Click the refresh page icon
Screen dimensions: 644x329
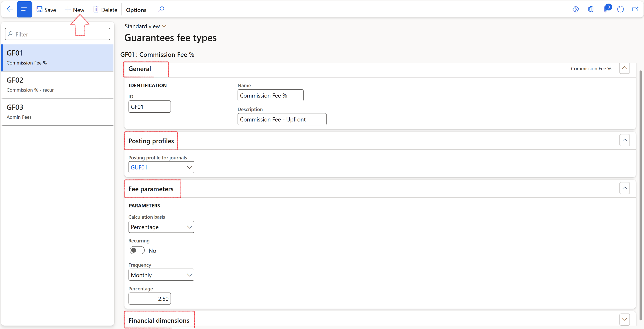tap(620, 9)
